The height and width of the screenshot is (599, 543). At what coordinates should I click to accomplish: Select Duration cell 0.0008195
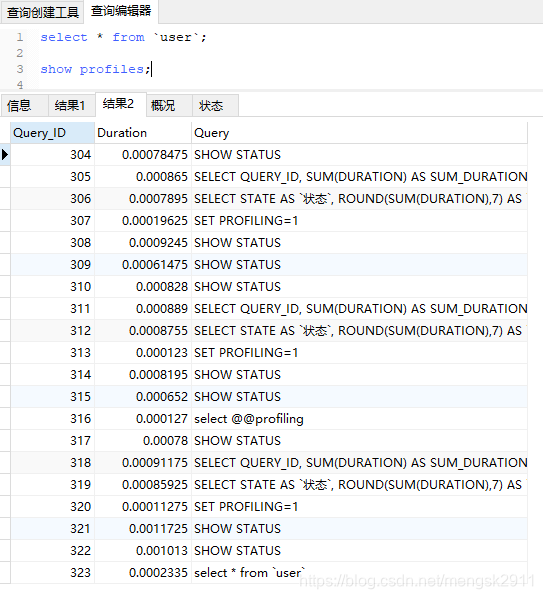143,375
